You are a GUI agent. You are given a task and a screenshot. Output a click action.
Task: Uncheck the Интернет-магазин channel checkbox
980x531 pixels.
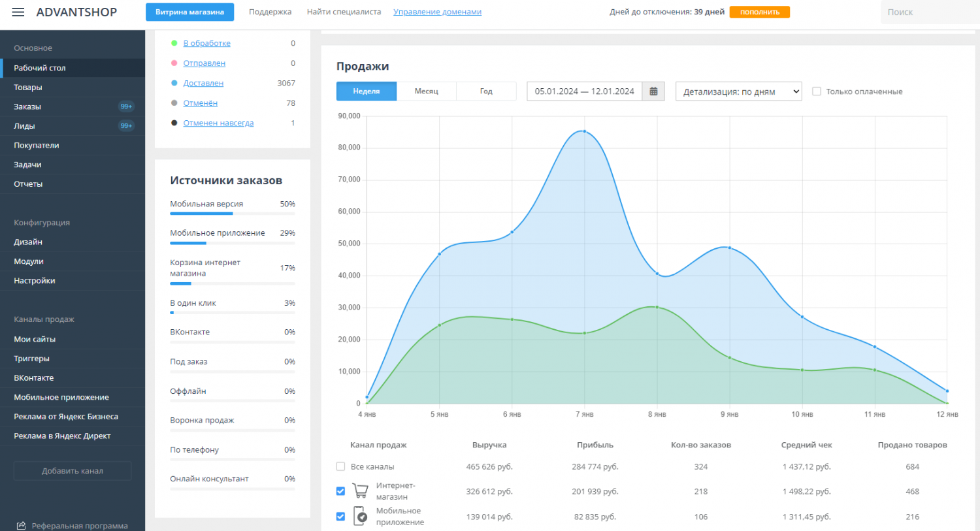click(340, 491)
